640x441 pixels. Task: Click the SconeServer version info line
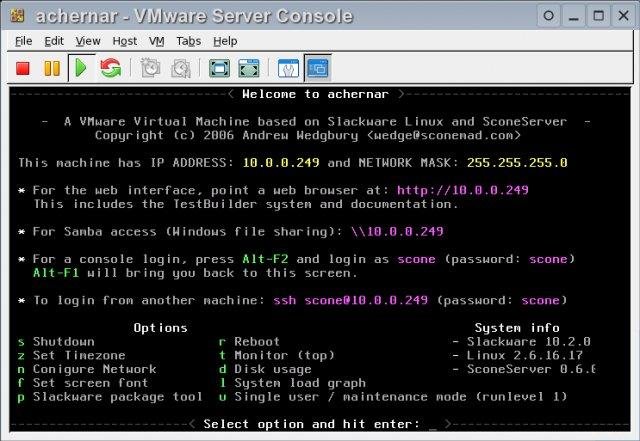(x=523, y=370)
